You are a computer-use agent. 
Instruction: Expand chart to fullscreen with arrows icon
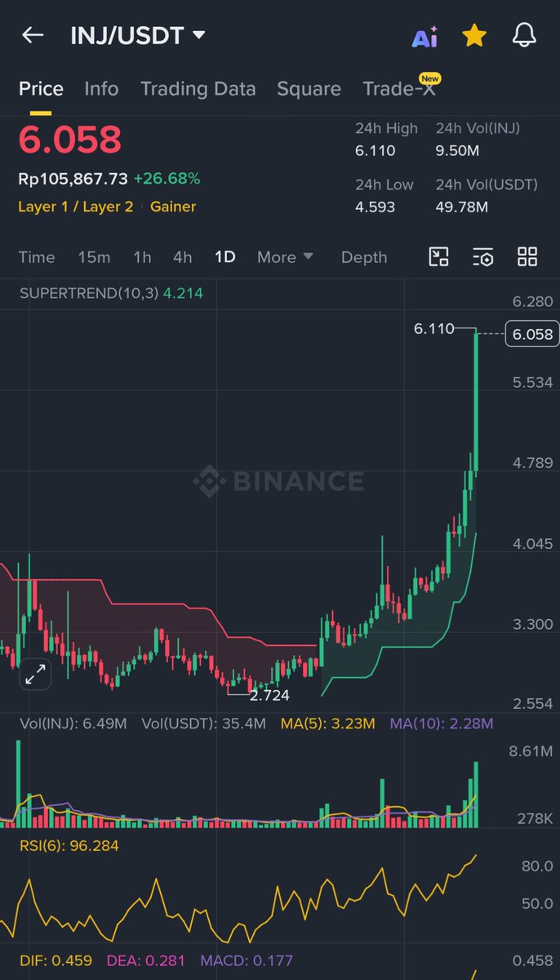pyautogui.click(x=35, y=675)
